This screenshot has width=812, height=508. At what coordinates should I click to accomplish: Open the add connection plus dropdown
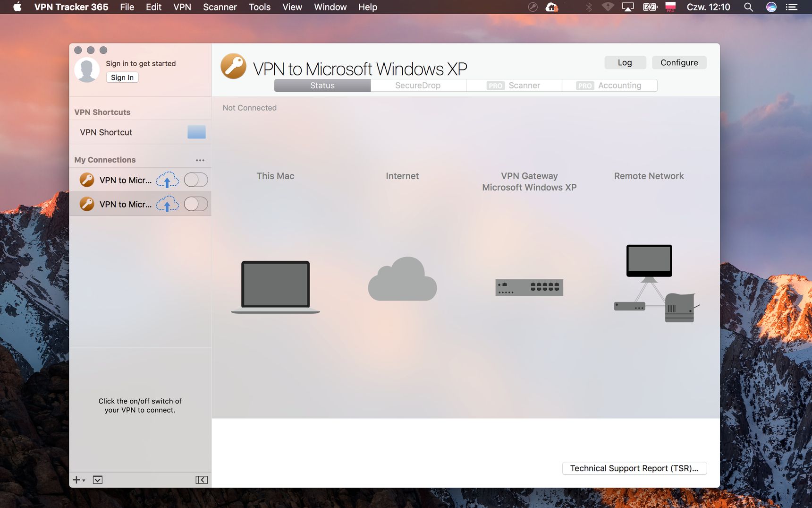(x=79, y=480)
